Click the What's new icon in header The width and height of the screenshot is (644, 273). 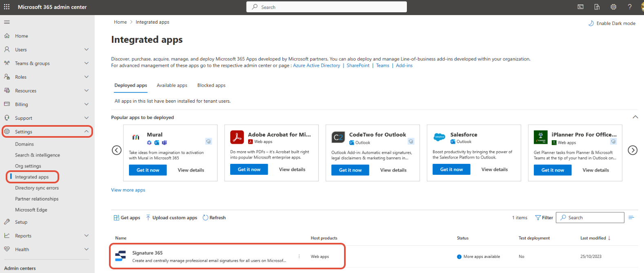click(597, 7)
